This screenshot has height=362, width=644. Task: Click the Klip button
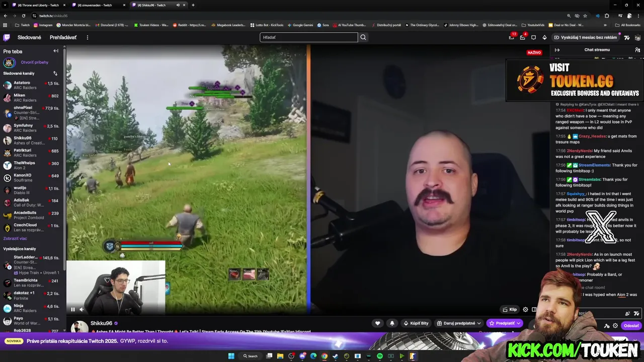pos(510,310)
